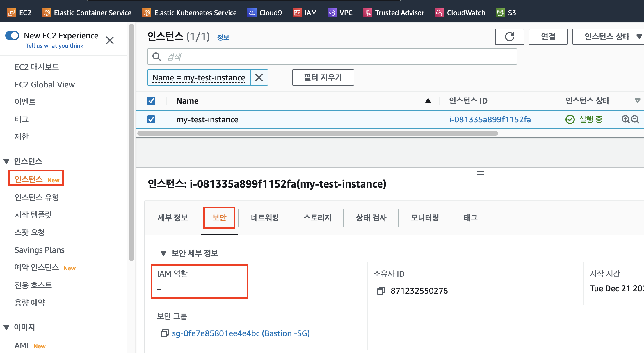Screen dimensions: 644x353
Task: Open instance ID i-081335a899f1152fa link
Action: click(490, 119)
